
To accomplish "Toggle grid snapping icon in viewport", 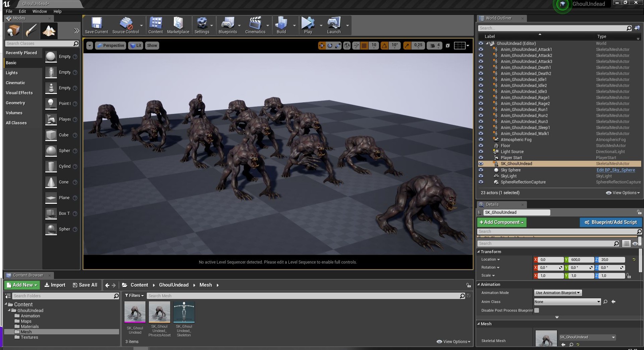I will 364,46.
